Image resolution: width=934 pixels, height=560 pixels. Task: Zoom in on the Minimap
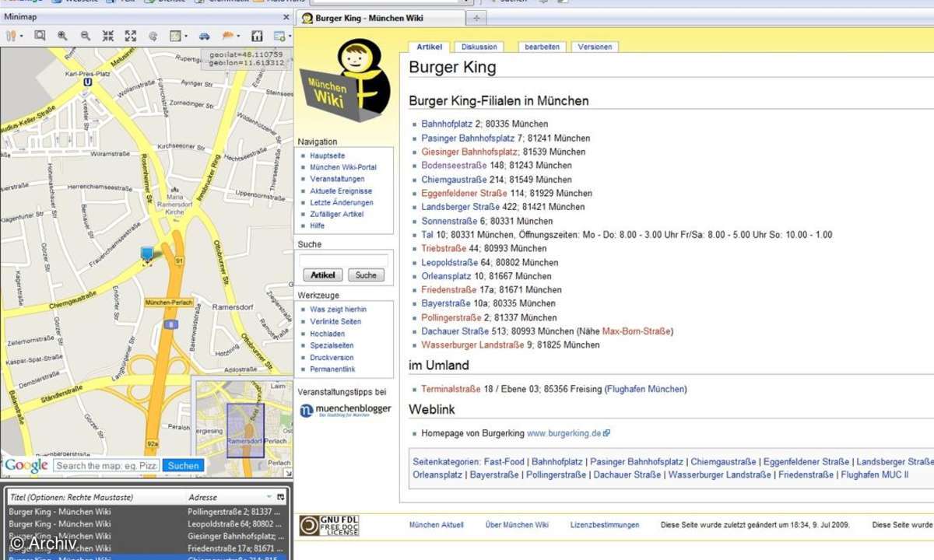tap(62, 36)
